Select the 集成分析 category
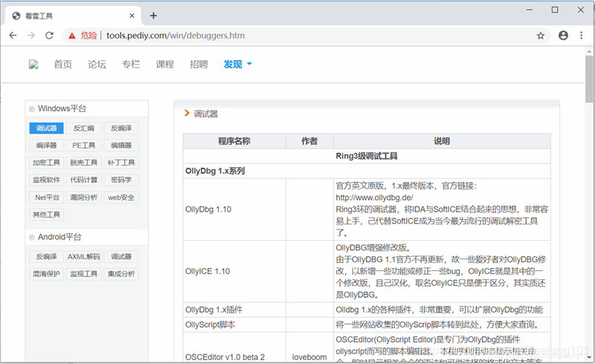Viewport: 595px width, 364px height. (121, 274)
